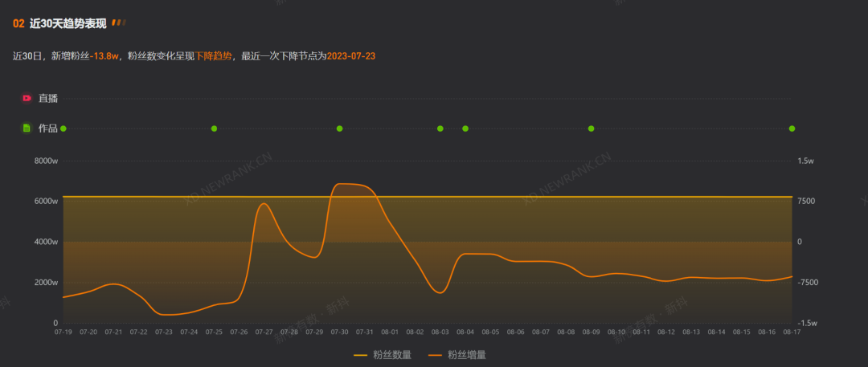Click the 07-19 date label
The width and height of the screenshot is (868, 367).
63,332
